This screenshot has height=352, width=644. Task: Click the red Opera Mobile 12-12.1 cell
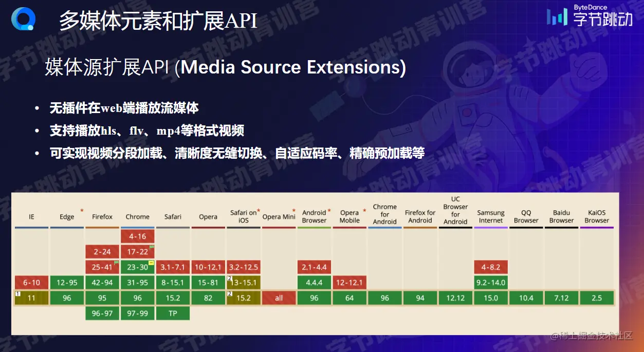pos(349,283)
